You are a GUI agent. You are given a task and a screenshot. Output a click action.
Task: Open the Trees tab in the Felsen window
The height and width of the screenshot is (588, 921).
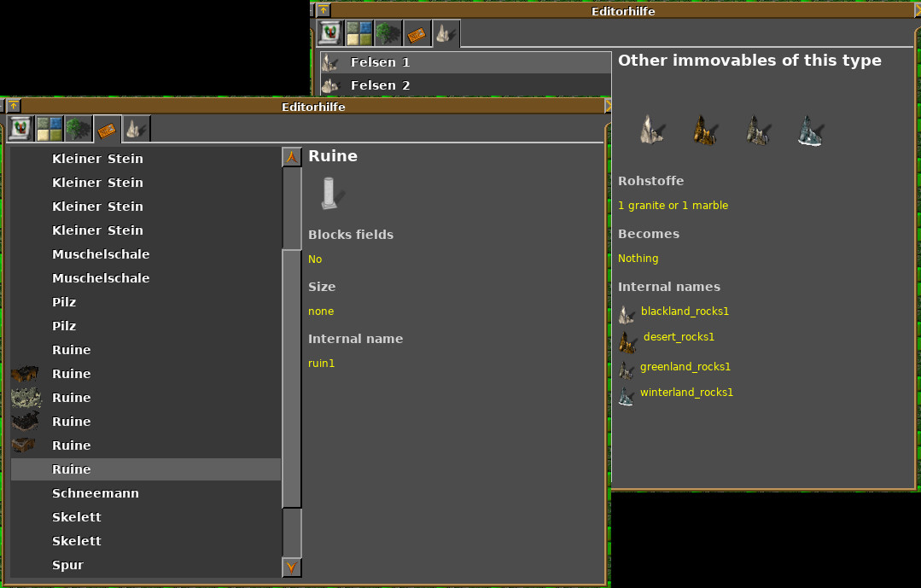coord(388,33)
